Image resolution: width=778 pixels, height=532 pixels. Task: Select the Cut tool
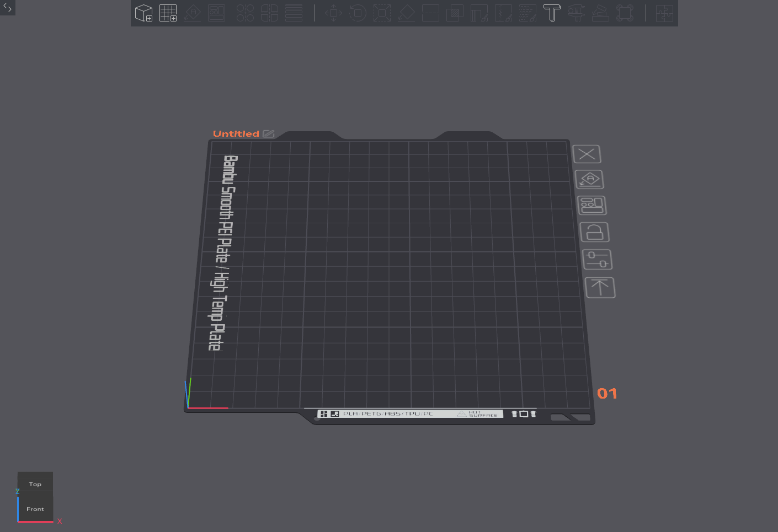click(x=430, y=13)
